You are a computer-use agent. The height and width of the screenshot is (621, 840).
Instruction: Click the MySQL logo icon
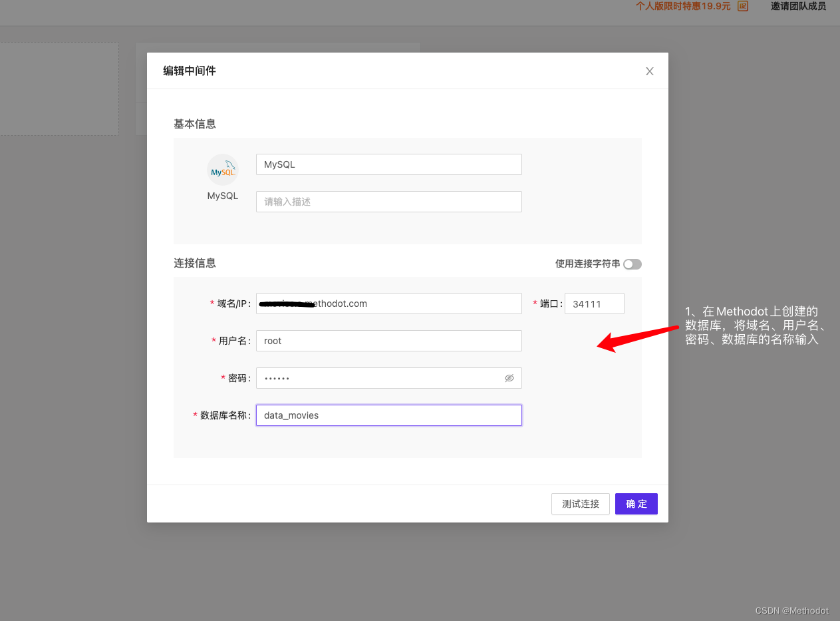tap(223, 170)
